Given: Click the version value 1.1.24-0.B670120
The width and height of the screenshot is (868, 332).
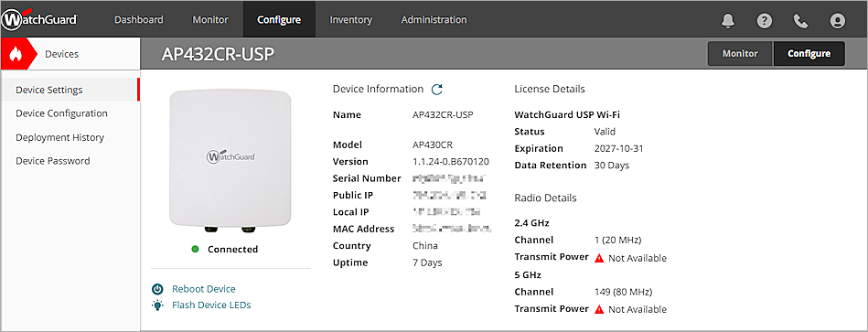Looking at the screenshot, I should (451, 162).
